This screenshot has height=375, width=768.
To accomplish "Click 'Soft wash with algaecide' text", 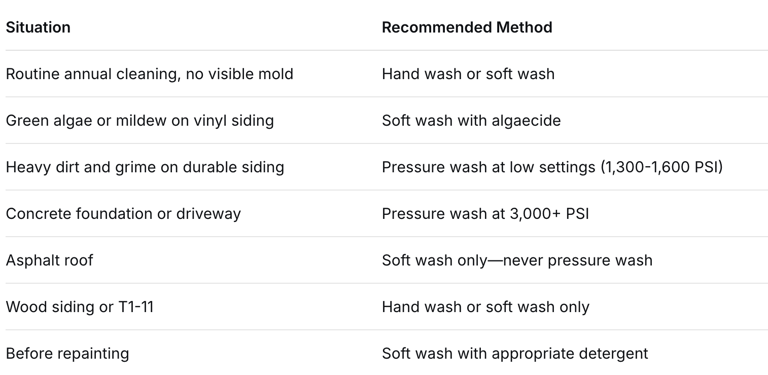I will 471,120.
